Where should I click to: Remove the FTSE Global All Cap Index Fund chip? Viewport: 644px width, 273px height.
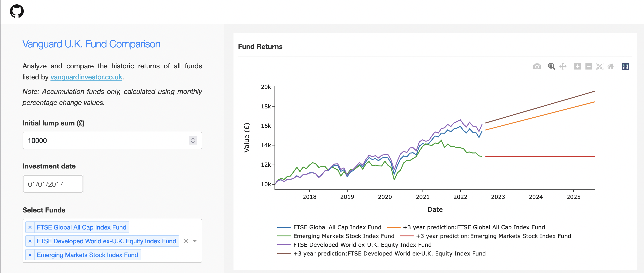click(x=30, y=227)
